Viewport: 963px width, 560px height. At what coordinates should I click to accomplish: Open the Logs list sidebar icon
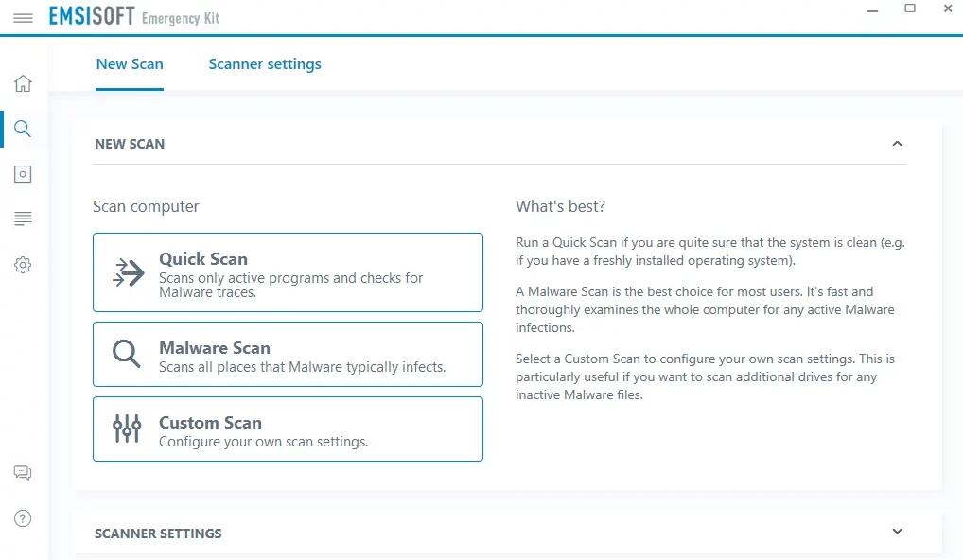24,219
